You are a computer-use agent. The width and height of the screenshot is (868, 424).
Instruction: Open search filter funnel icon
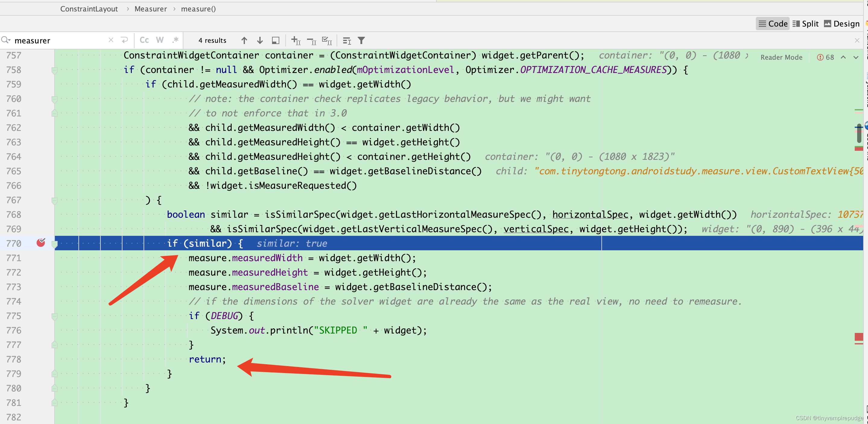pyautogui.click(x=361, y=40)
